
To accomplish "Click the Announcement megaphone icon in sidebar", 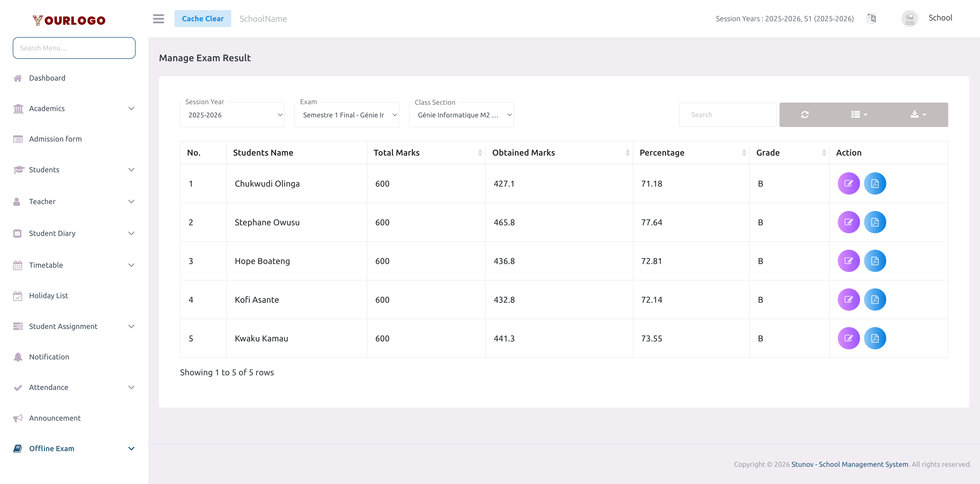I will [18, 418].
